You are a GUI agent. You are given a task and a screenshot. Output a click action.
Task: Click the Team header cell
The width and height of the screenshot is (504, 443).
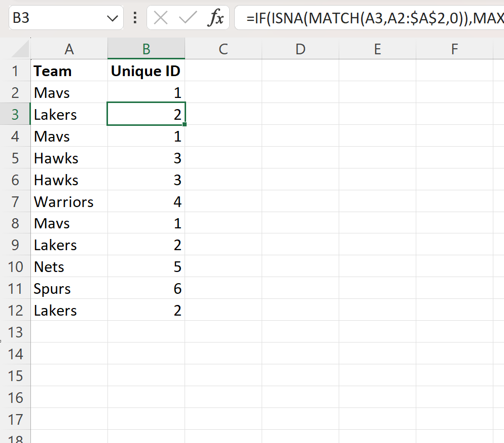click(x=69, y=71)
